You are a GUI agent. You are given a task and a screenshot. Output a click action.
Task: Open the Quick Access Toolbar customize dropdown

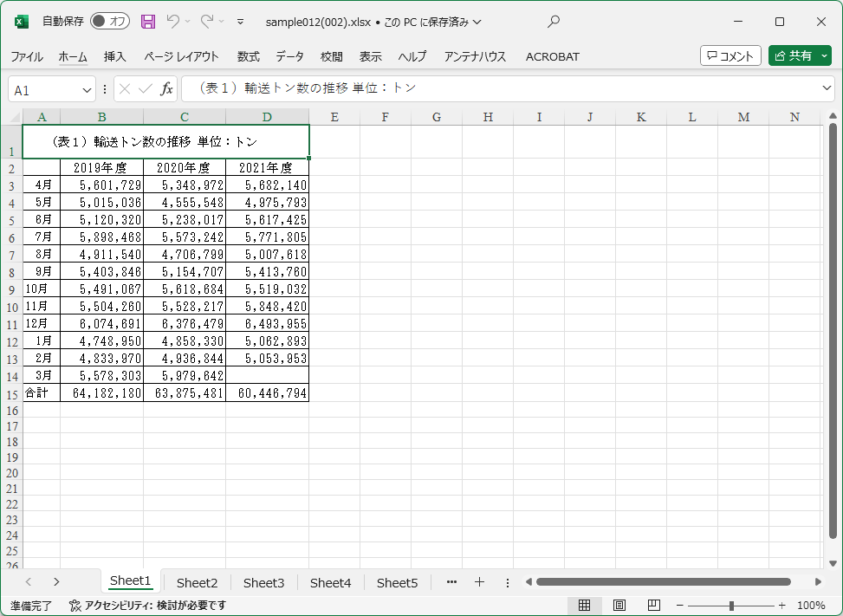tap(240, 22)
